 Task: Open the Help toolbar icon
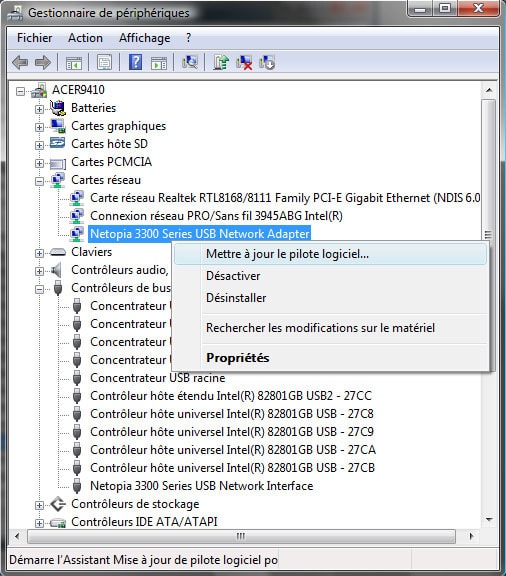[135, 62]
